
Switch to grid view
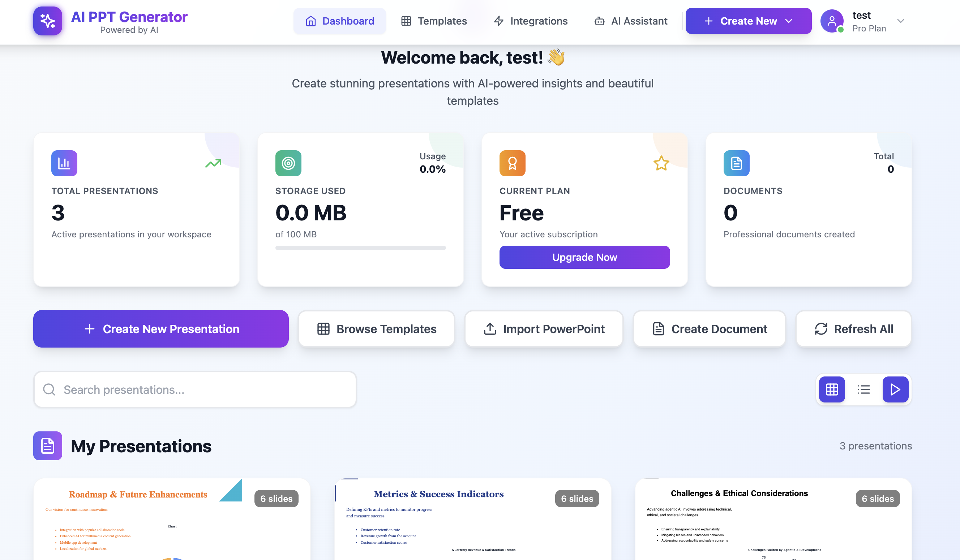click(832, 389)
